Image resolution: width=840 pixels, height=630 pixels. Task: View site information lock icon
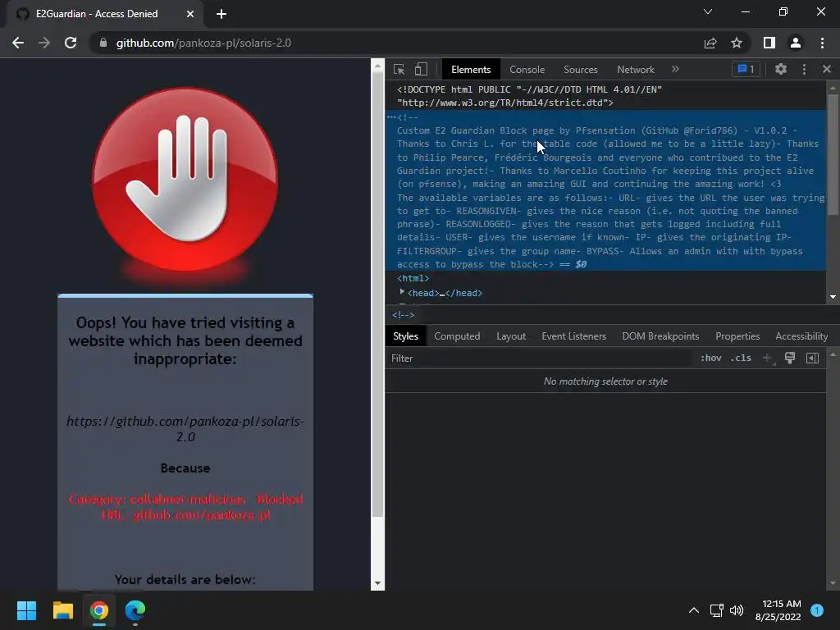(x=103, y=43)
